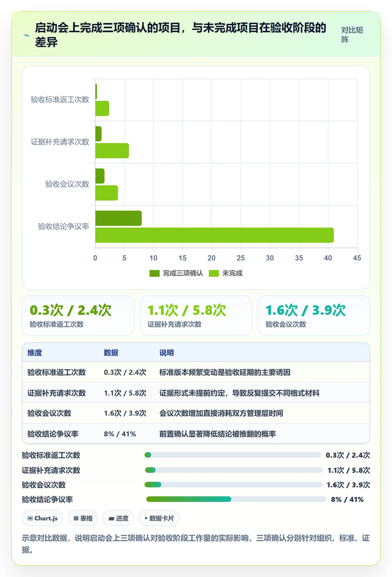392x577 pixels.
Task: Click 前置确认显著降低结论被推翻的概率 cell
Action: 218,434
